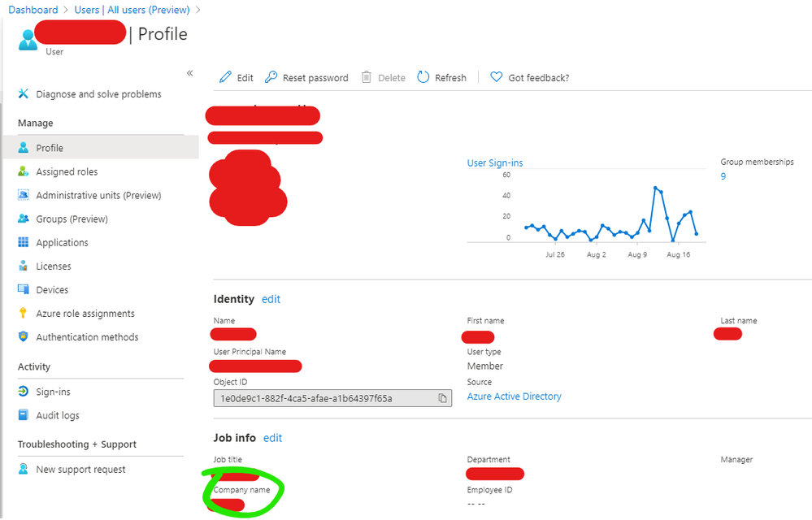Click the Sign-ins activity icon
Image resolution: width=812 pixels, height=520 pixels.
click(24, 391)
